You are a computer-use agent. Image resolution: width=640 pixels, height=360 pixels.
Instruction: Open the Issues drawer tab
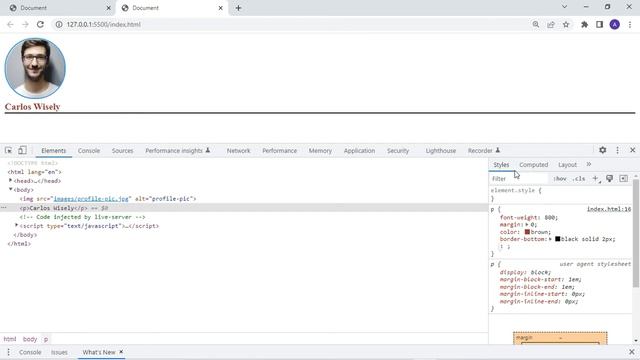click(x=59, y=352)
